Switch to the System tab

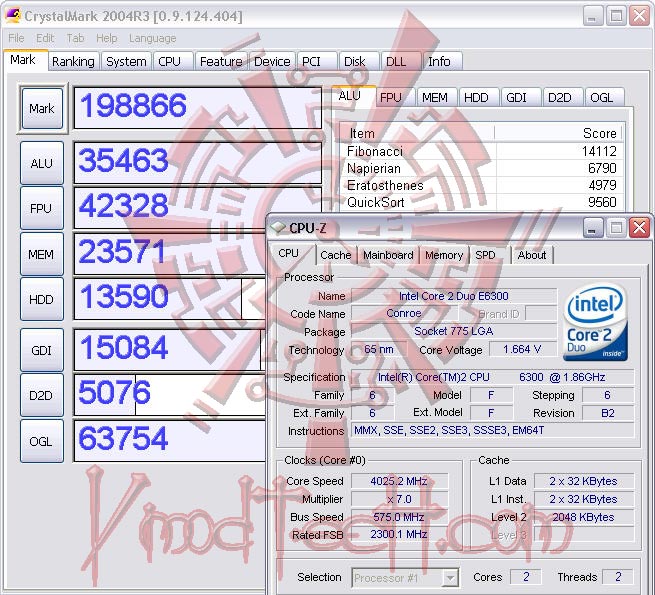point(126,61)
